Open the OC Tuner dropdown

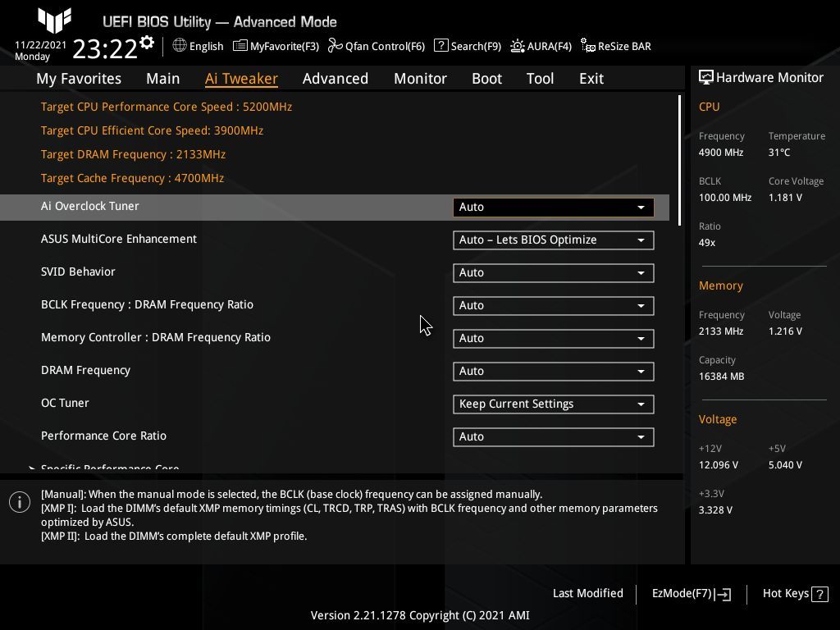pos(554,404)
